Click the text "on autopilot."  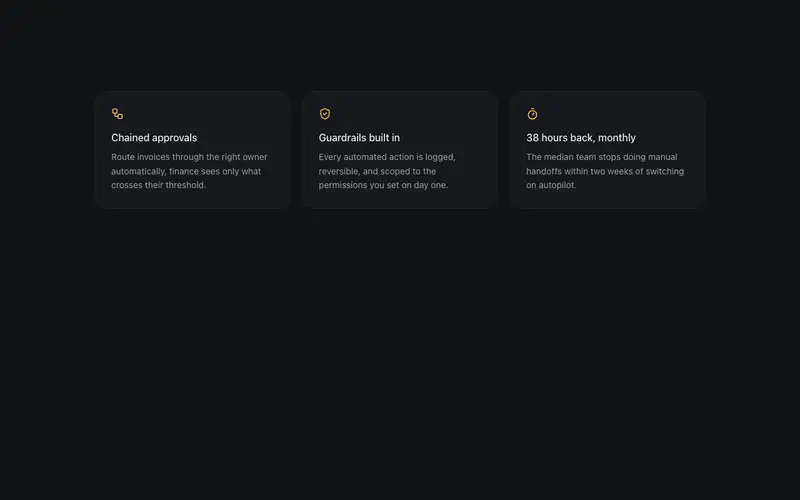coord(551,185)
